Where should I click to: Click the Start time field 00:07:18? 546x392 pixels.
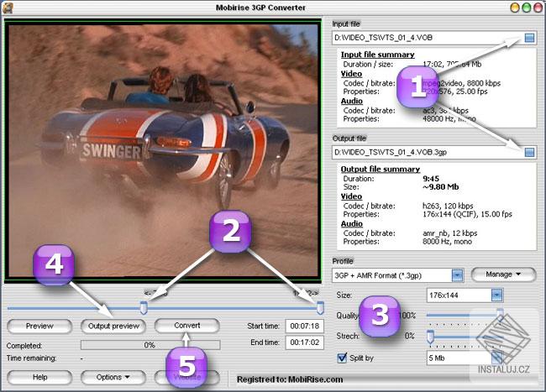coord(305,326)
